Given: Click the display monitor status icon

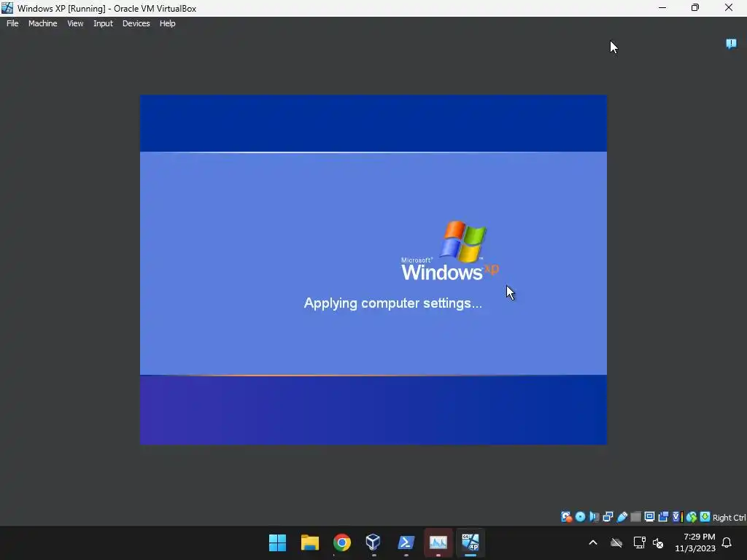Looking at the screenshot, I should 649,517.
